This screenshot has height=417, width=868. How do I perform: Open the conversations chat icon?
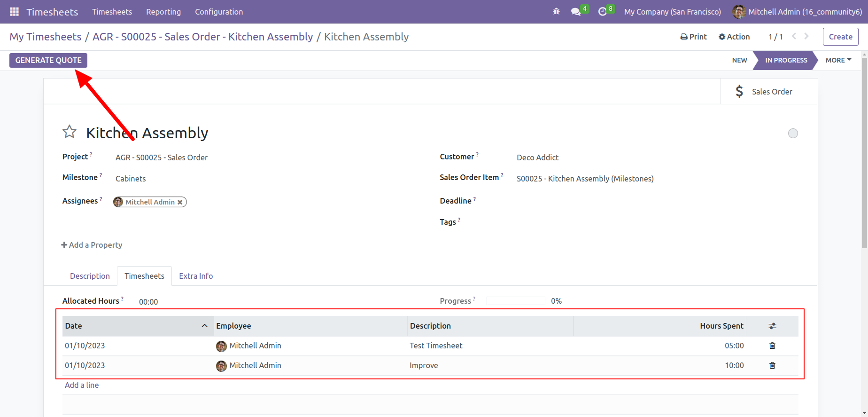click(576, 12)
